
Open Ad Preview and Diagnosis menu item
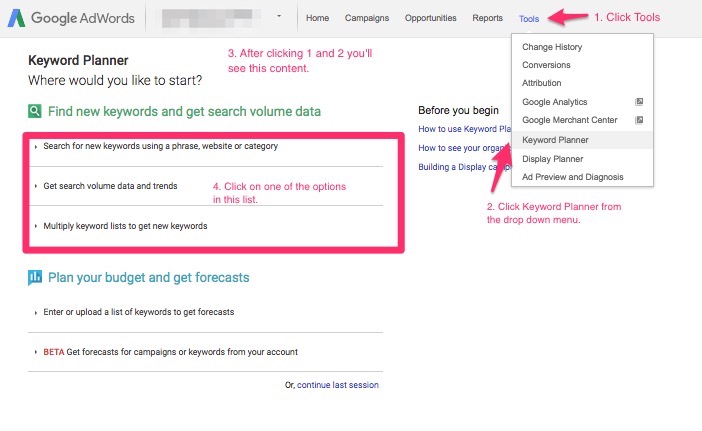573,177
